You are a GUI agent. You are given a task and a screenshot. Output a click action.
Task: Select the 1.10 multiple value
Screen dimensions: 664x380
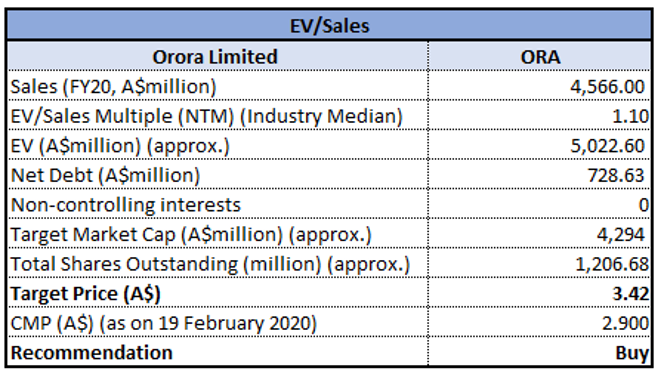(630, 116)
